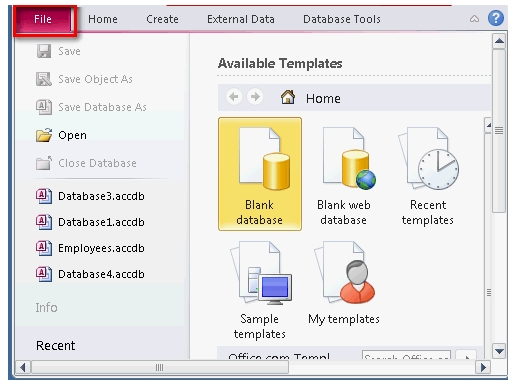Screen dimensions: 514x387
Task: Click the Available Templates heading
Action: pos(280,63)
